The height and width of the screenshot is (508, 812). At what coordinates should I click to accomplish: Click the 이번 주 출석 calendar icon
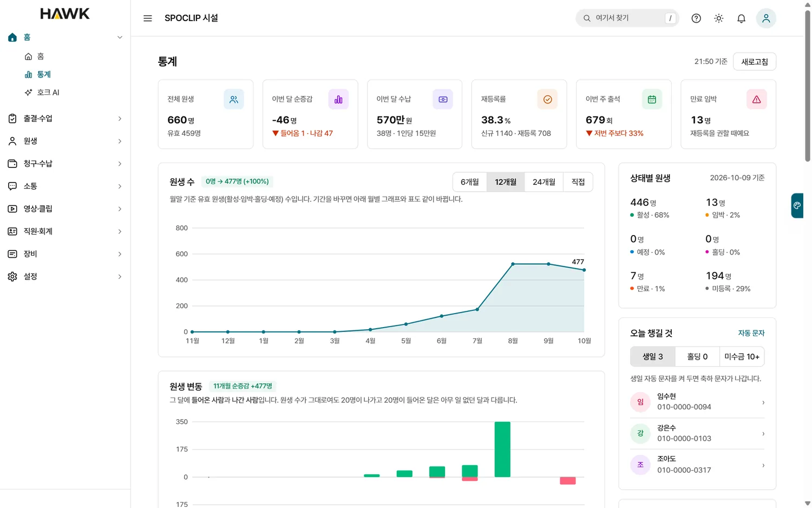pyautogui.click(x=652, y=100)
